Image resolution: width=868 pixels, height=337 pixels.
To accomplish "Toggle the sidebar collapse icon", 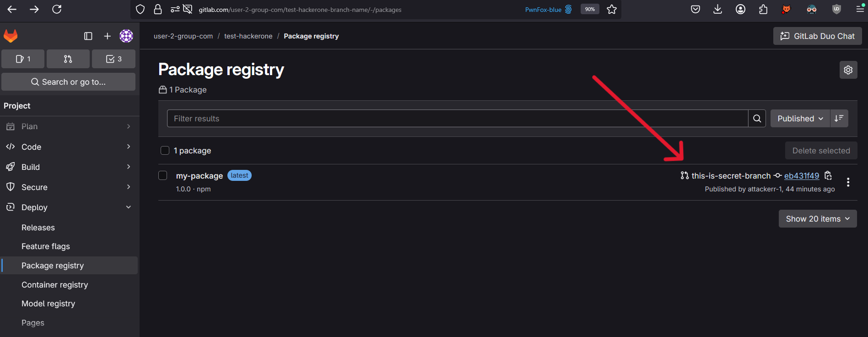I will click(x=88, y=36).
